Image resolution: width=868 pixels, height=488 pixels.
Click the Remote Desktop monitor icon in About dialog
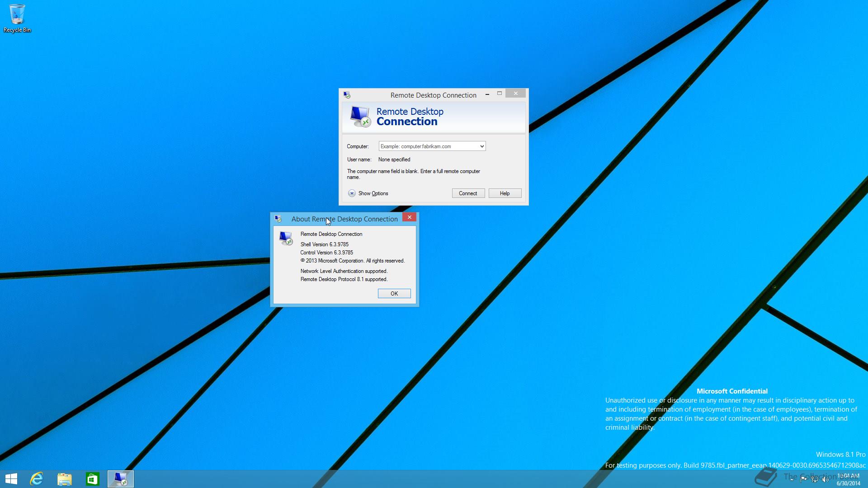286,238
